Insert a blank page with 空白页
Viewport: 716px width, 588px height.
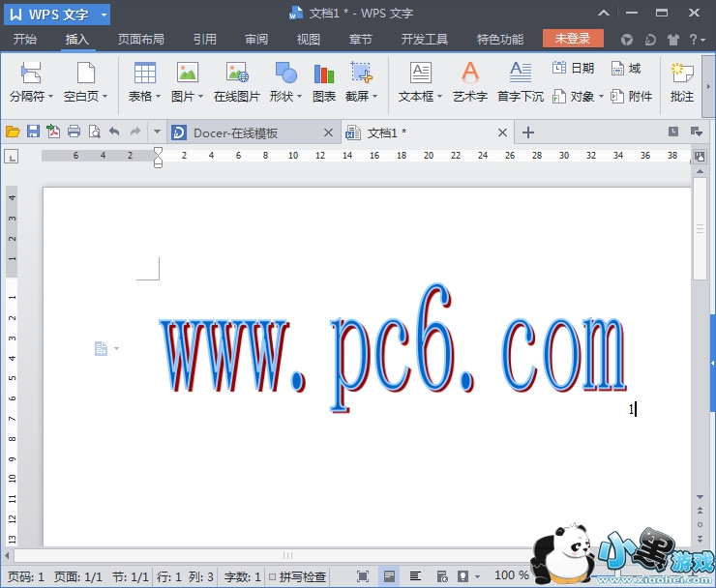click(85, 82)
